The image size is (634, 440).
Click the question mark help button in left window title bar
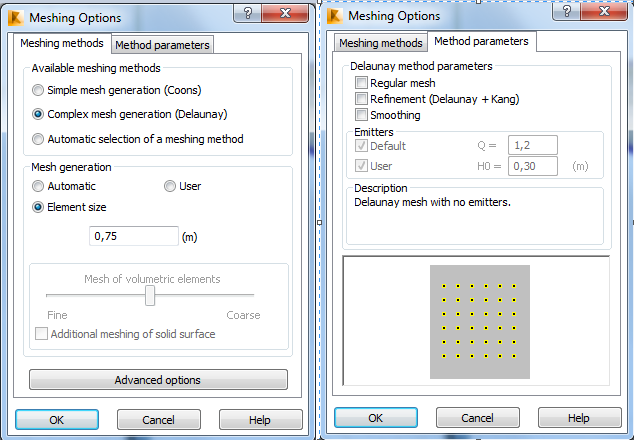point(248,13)
